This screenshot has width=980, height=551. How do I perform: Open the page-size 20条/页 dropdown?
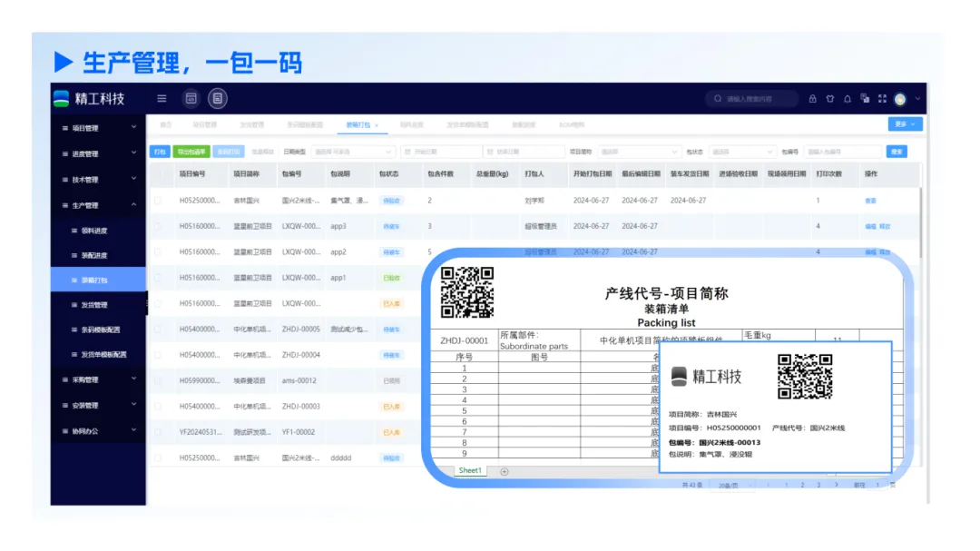pos(731,486)
